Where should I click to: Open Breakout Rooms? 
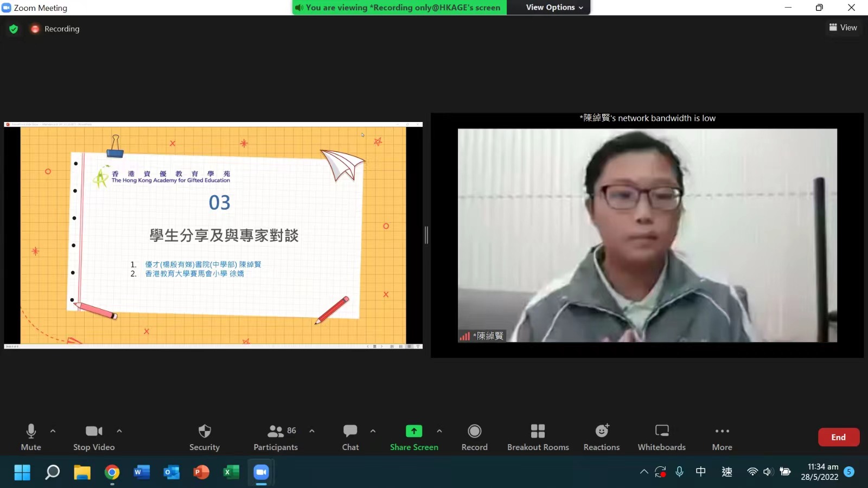(x=538, y=437)
